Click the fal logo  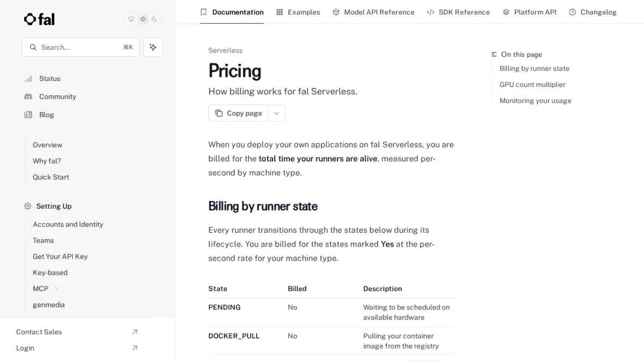click(x=39, y=19)
